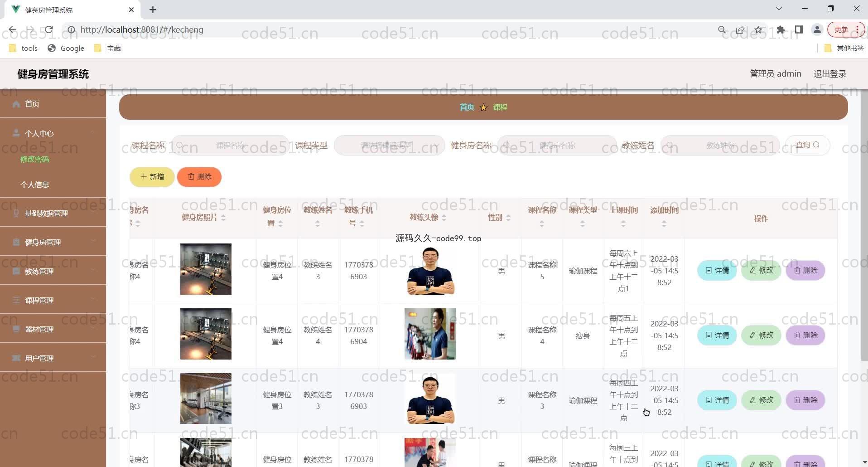View 详情 for 课程名称4 row
This screenshot has height=467, width=868.
[717, 335]
